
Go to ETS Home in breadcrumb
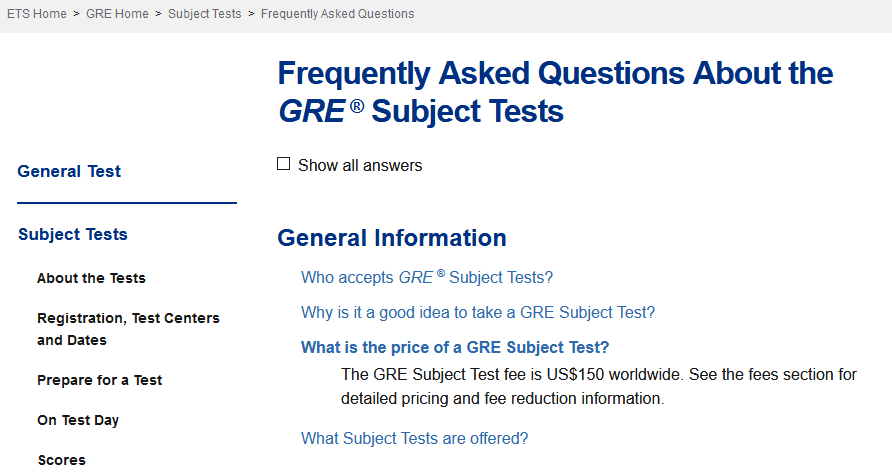pos(36,14)
